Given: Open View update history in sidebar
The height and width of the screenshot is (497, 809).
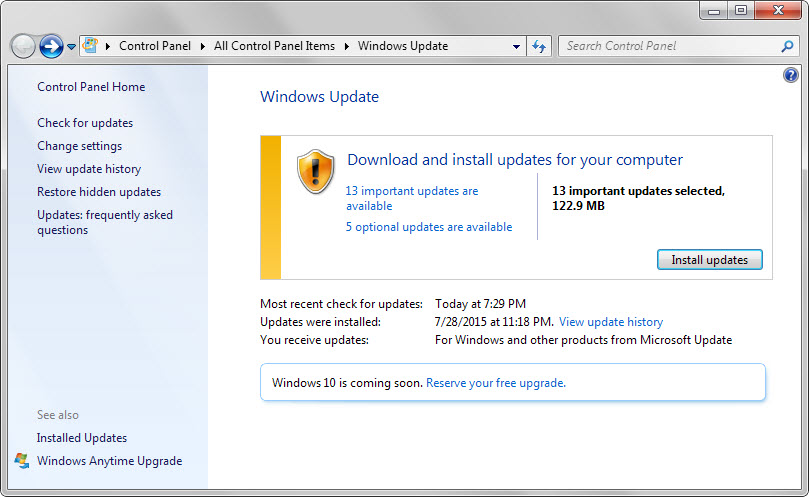Looking at the screenshot, I should pos(89,169).
